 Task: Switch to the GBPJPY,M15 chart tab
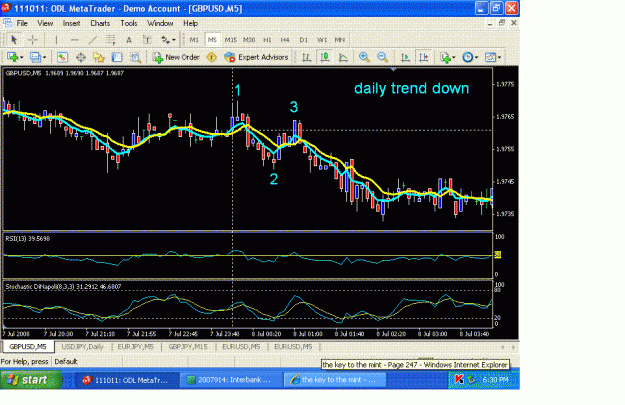(x=188, y=347)
